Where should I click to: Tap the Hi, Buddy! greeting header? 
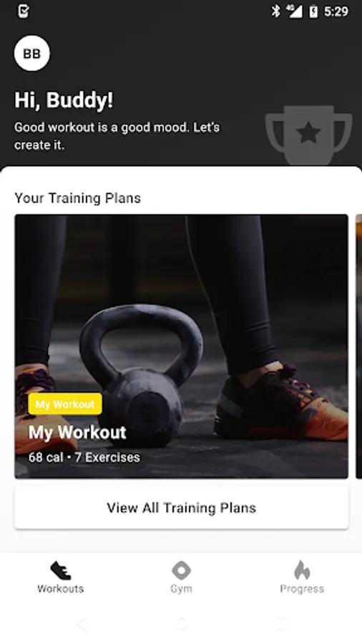64,99
